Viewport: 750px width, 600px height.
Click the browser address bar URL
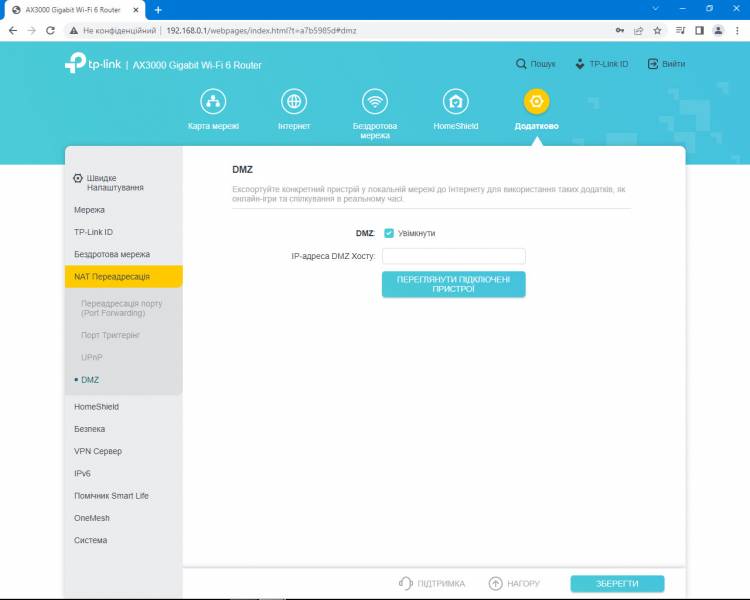pyautogui.click(x=261, y=31)
